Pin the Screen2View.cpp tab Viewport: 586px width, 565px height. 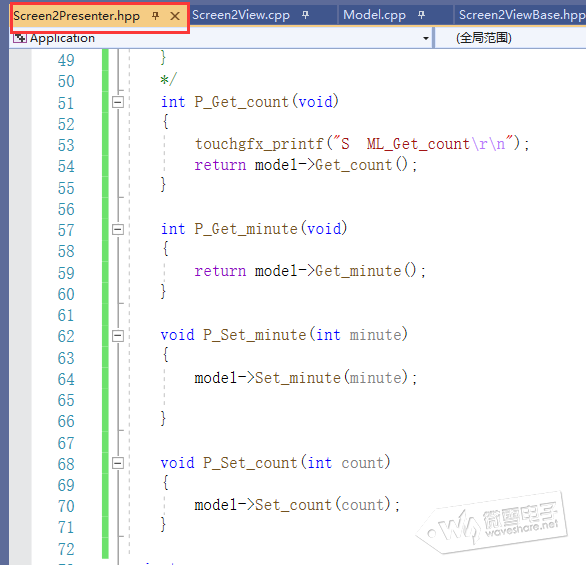pos(305,15)
